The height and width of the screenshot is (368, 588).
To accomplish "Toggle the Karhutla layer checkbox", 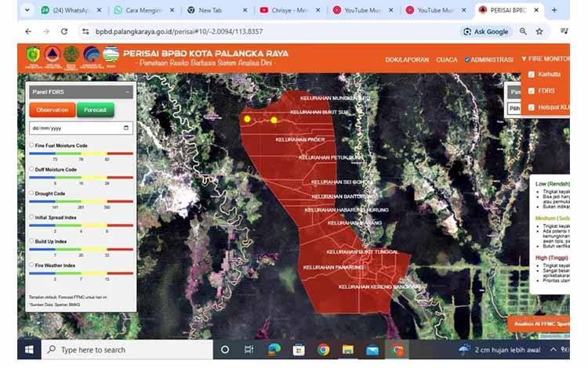I will [532, 74].
